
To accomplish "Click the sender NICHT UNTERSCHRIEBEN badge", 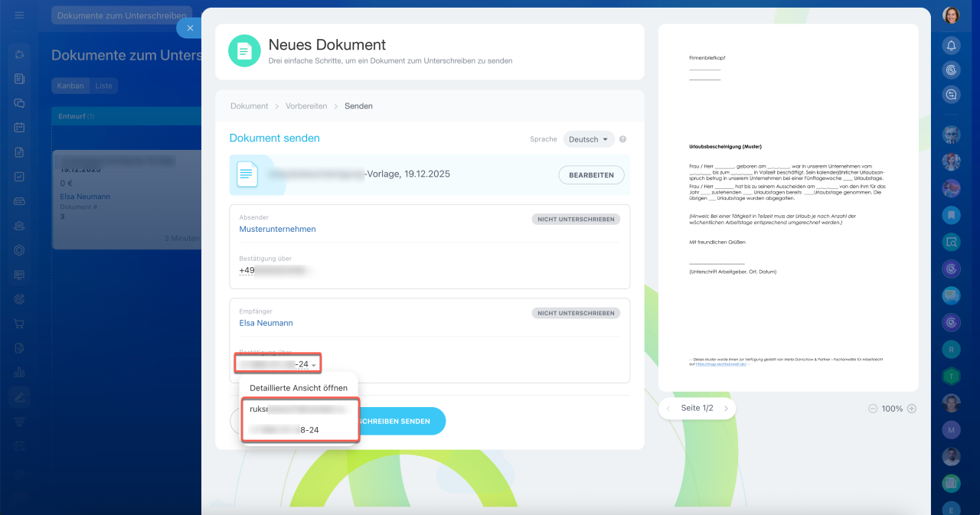I will coord(576,219).
